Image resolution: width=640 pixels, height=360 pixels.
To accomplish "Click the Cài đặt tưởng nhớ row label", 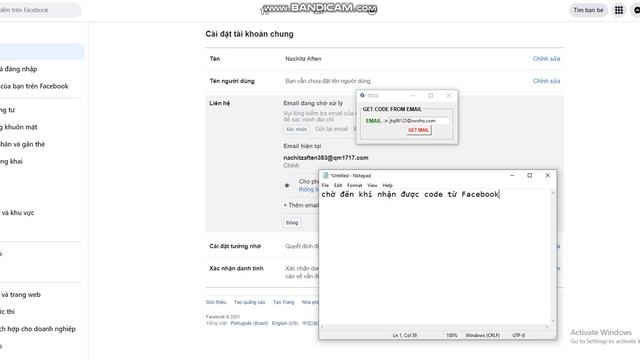I will 235,246.
